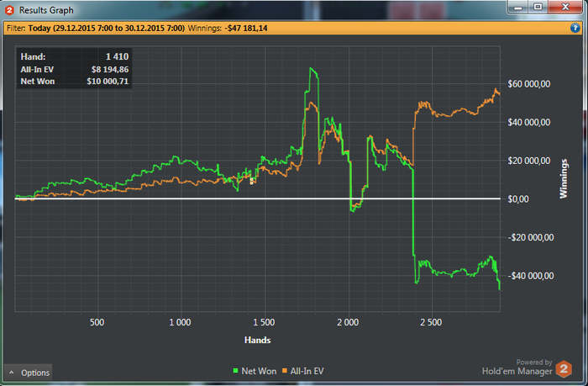Click the filter date range text
This screenshot has width=588, height=386.
(107, 28)
